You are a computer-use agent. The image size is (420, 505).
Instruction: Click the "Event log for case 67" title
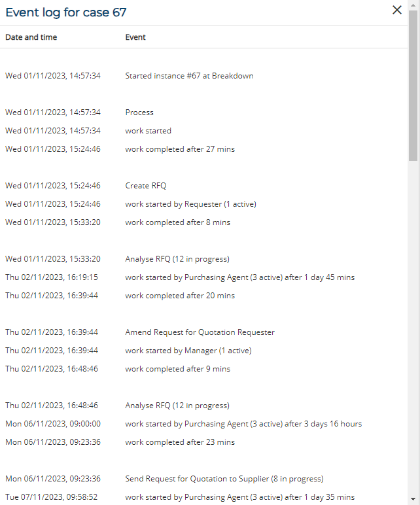(66, 12)
